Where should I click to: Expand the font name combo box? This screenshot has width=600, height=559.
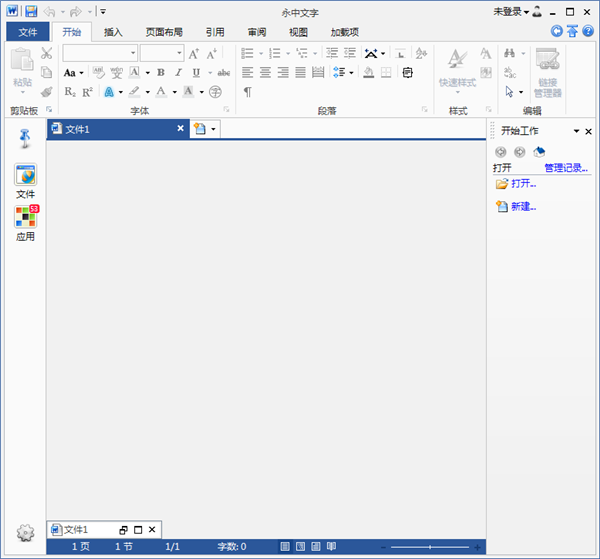click(132, 53)
